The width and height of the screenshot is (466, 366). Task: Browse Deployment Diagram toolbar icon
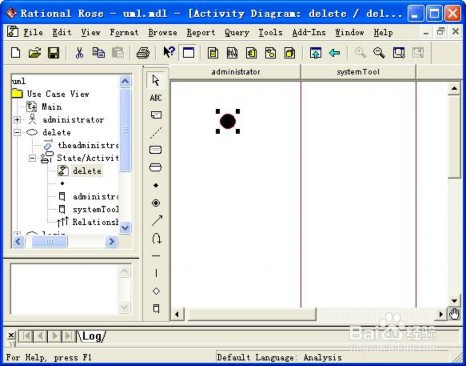click(290, 53)
